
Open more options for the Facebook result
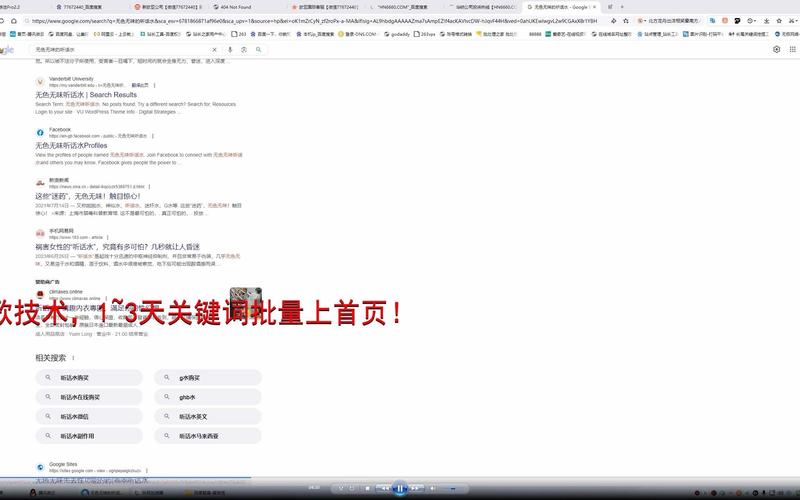tap(153, 136)
